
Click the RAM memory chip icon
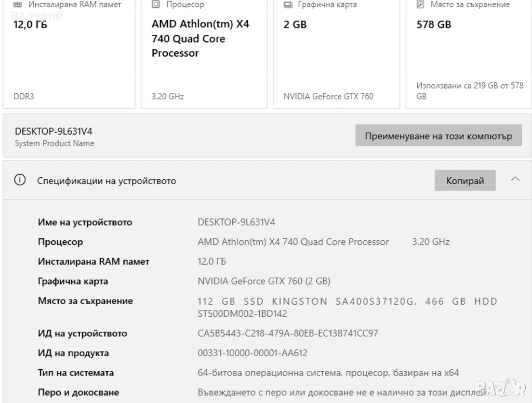18,5
